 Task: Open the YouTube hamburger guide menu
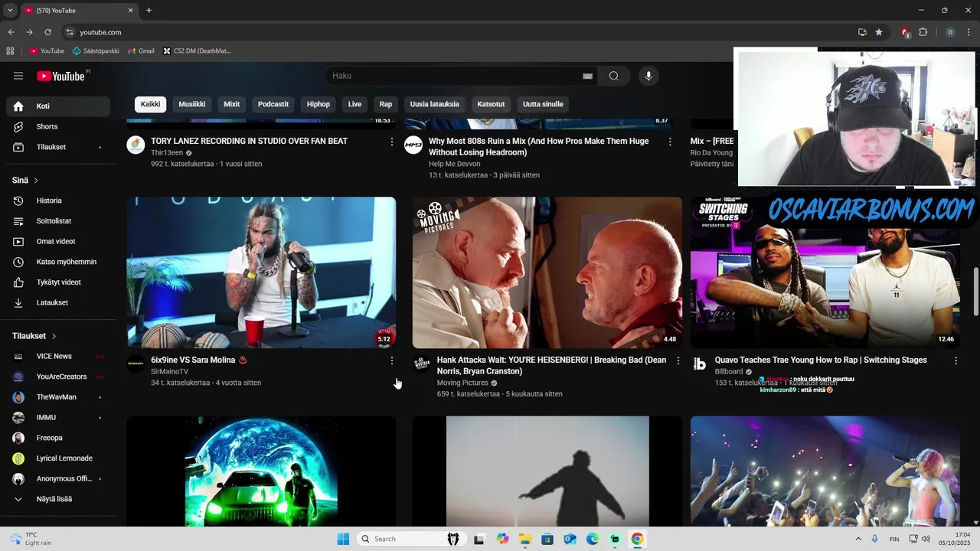[18, 76]
